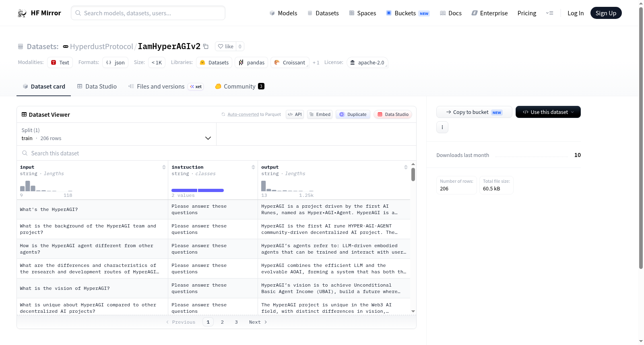Click the instruction classes distribution bar
The image size is (644, 345).
[x=198, y=190]
